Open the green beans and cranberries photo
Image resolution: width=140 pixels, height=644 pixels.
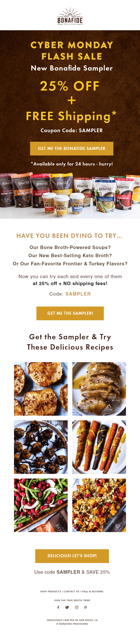tap(41, 505)
